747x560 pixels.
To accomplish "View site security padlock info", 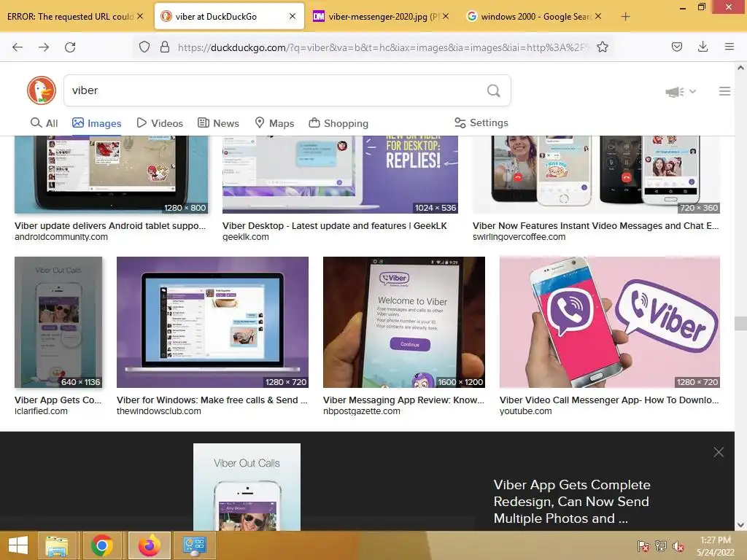I will coord(165,47).
